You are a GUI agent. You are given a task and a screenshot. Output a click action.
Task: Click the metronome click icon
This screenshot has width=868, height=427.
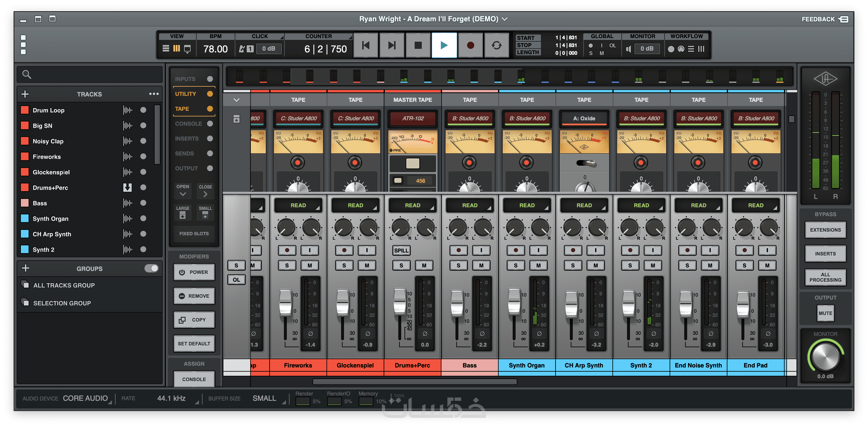click(242, 49)
